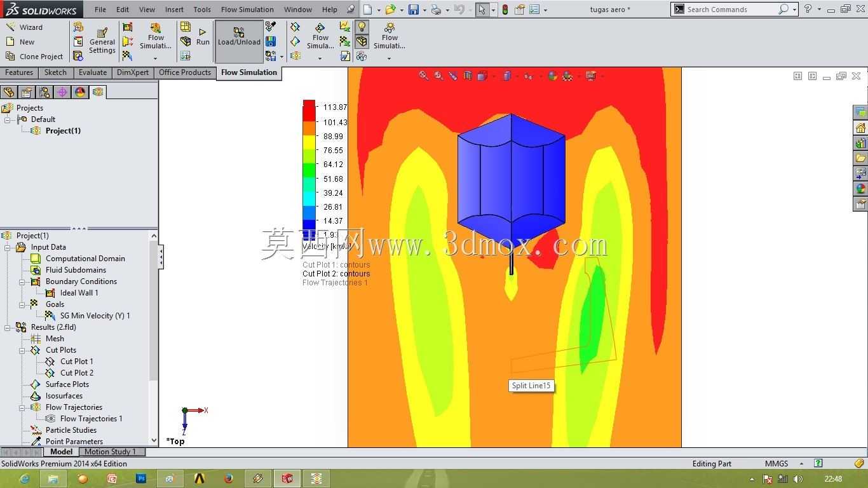Open the Tools menu
The height and width of the screenshot is (488, 868).
point(202,10)
